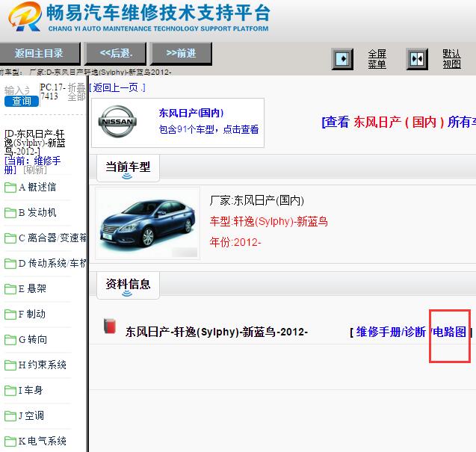Select 当前车型 tab header
The image size is (476, 452).
tap(128, 168)
